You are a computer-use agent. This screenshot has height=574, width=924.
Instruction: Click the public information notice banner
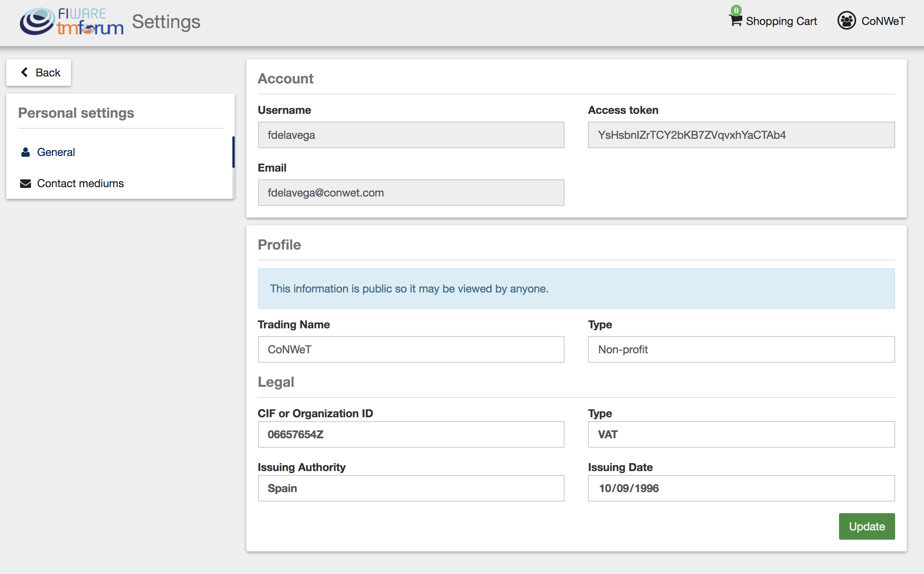point(576,289)
